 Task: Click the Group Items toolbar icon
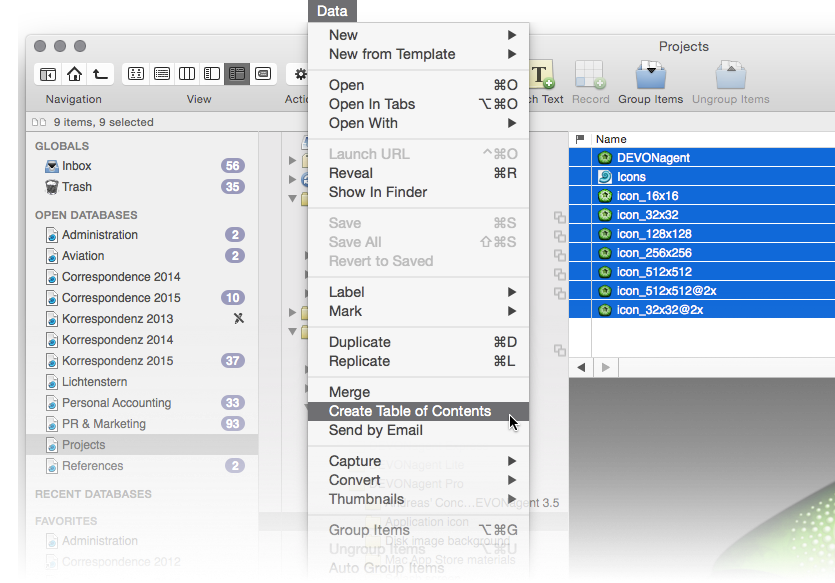[651, 75]
